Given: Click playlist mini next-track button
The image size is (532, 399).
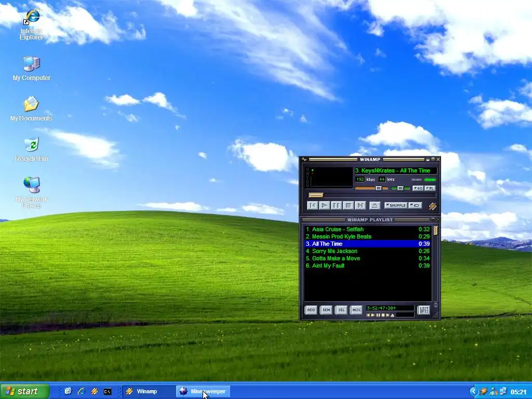Looking at the screenshot, I should point(388,315).
